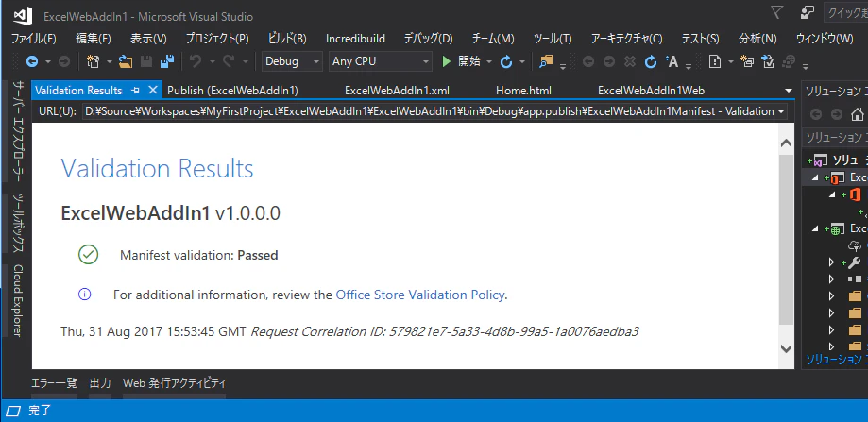Open the エラー一覧 panel tab
The image size is (868, 422).
(54, 382)
